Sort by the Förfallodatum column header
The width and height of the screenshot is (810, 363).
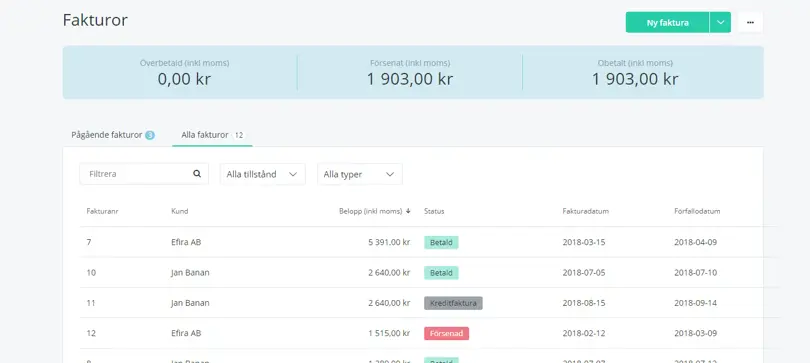coord(697,211)
